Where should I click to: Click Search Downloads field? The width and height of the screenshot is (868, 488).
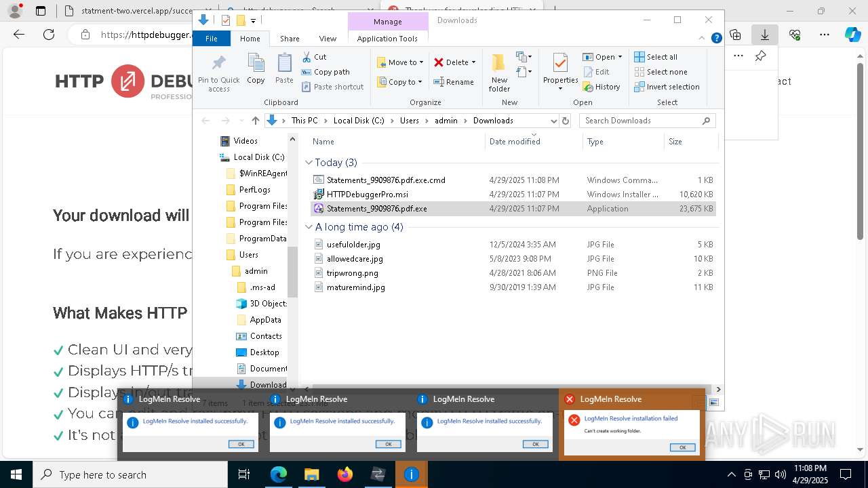click(x=648, y=121)
